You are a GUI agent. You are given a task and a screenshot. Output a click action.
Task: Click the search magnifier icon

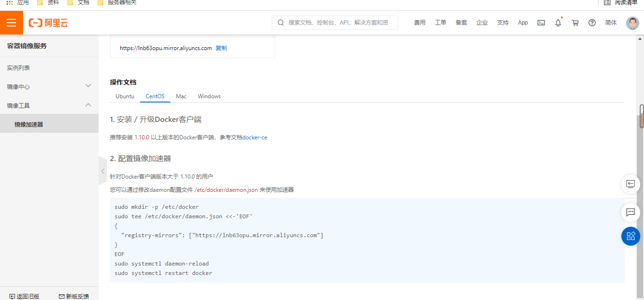point(281,23)
